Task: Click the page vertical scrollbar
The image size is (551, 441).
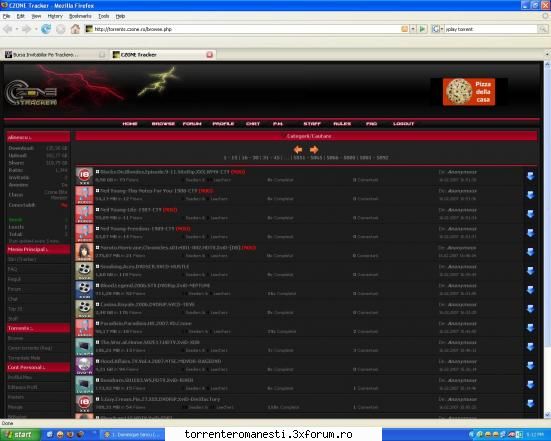Action: [547, 239]
